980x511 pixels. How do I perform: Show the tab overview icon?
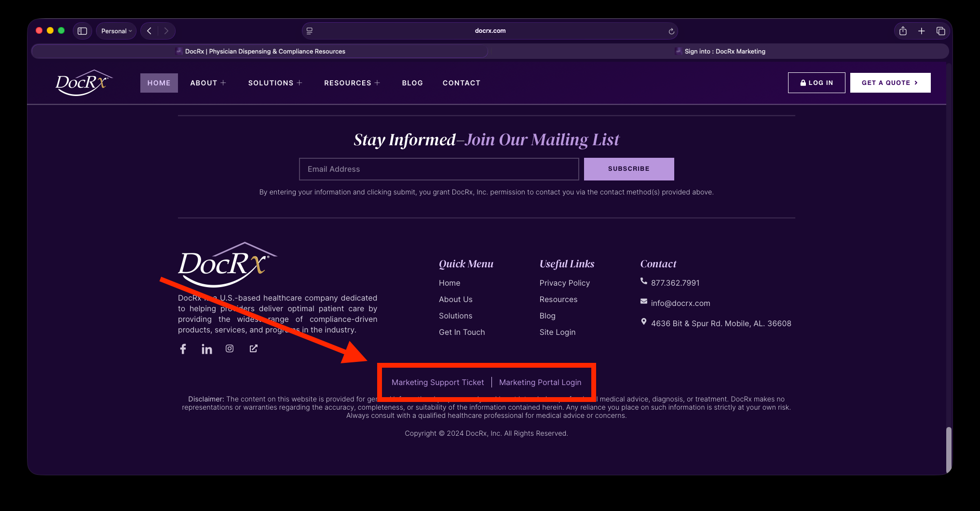click(x=940, y=31)
